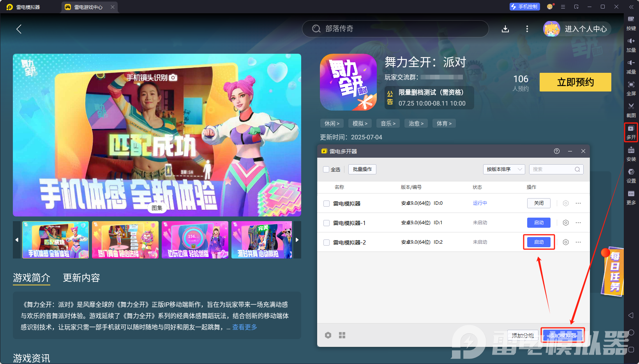
Task: Open settings icon for 雷电模拟器-1 row
Action: [x=566, y=223]
